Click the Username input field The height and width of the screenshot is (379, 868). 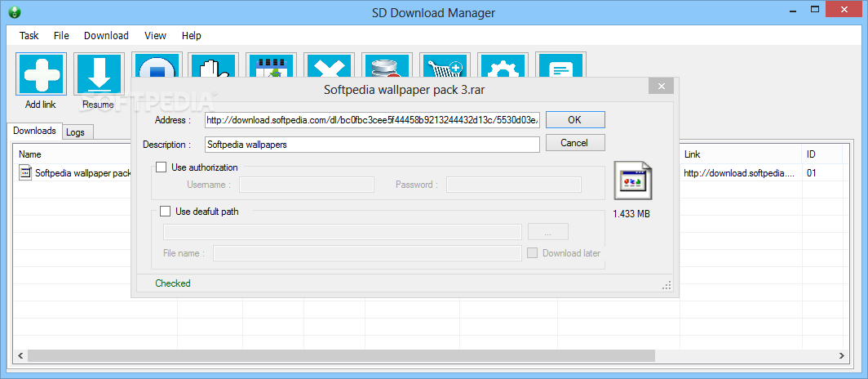point(307,185)
